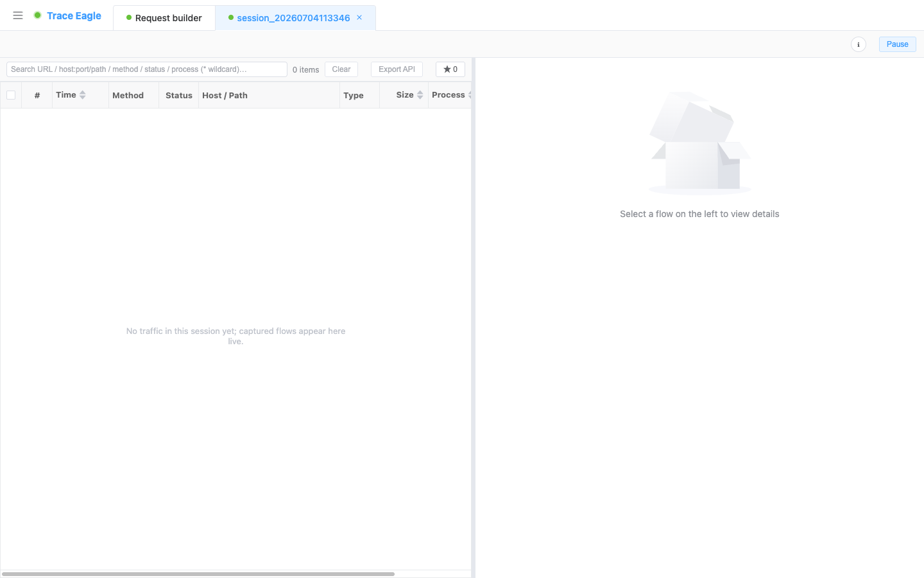Click the Trace Eagle logo title
Screen dimensions: 924x578
point(74,15)
